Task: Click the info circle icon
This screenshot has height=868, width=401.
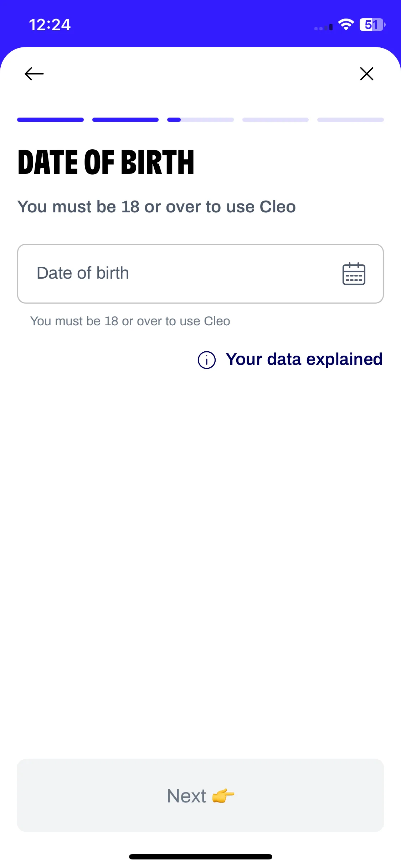Action: pyautogui.click(x=207, y=360)
